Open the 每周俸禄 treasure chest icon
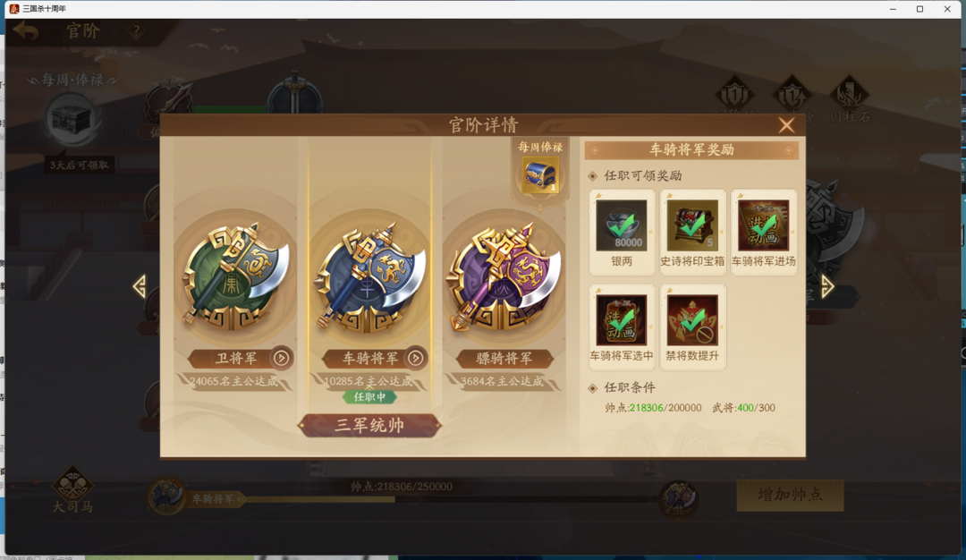Image resolution: width=966 pixels, height=560 pixels. [540, 175]
